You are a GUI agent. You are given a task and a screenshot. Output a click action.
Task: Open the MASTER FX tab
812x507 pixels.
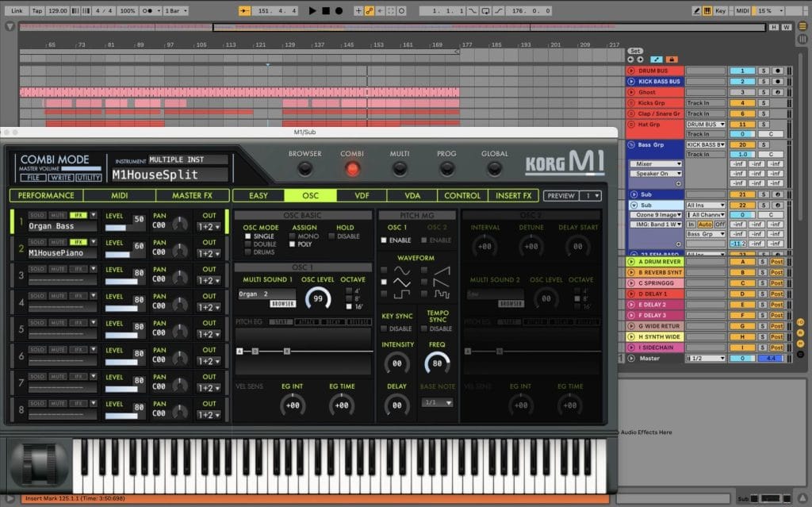click(193, 195)
